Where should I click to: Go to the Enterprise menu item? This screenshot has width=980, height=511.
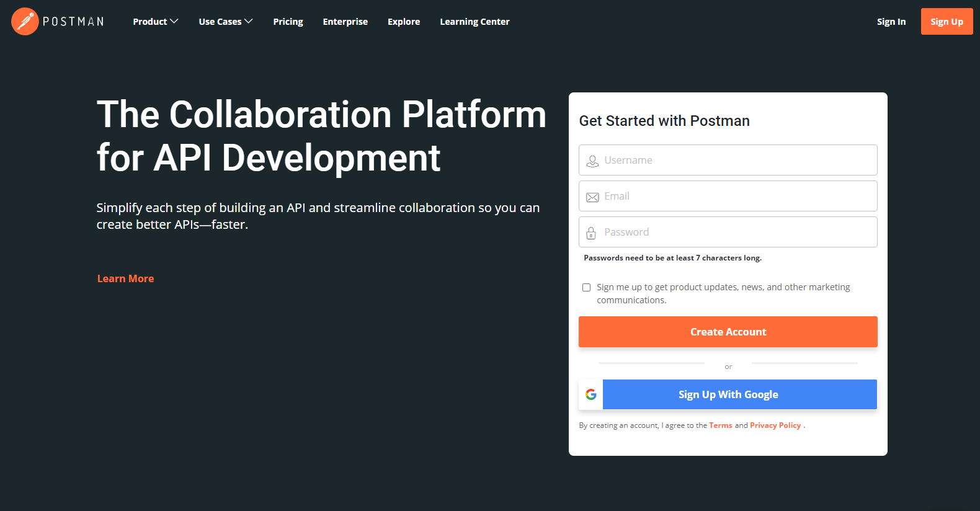click(x=345, y=22)
